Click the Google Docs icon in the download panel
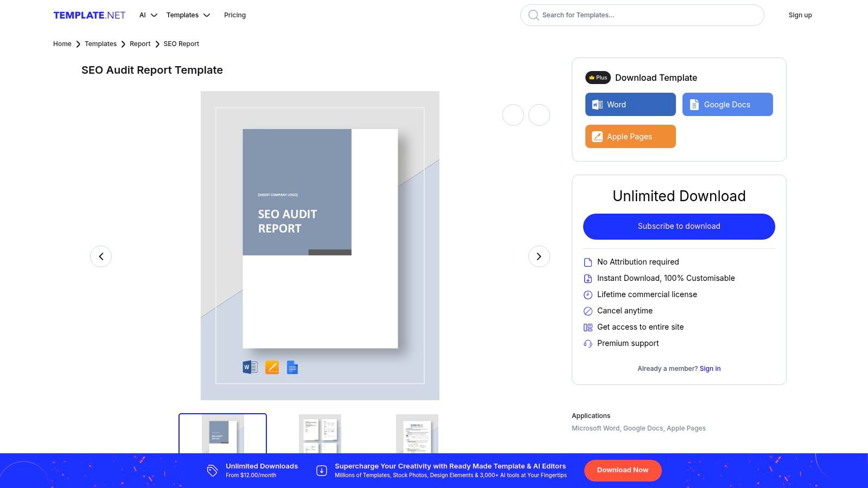Viewport: 868px width, 488px height. tap(694, 104)
